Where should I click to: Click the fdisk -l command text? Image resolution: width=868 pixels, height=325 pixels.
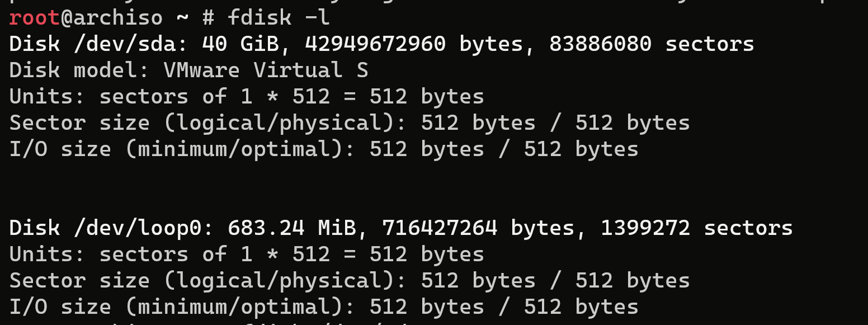pyautogui.click(x=279, y=18)
